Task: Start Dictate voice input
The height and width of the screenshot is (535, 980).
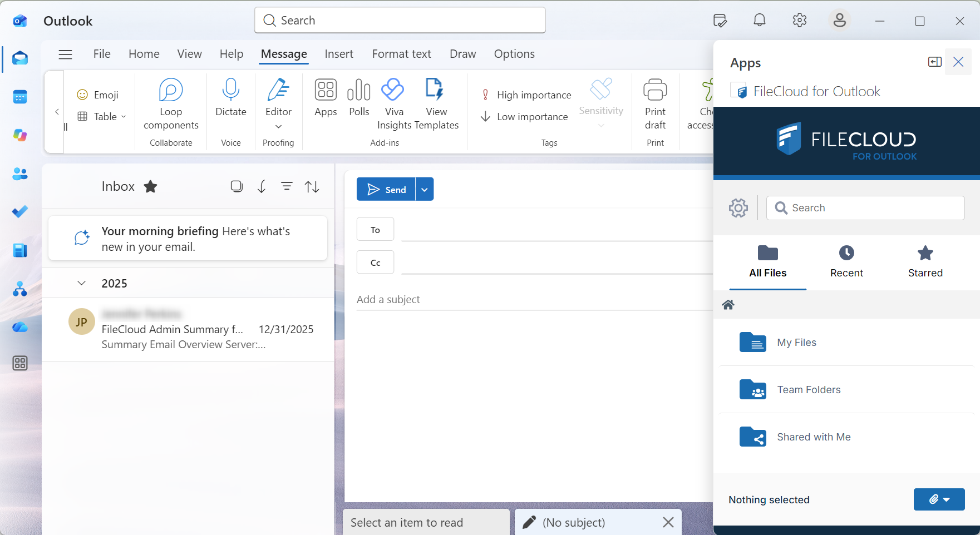Action: pos(231,98)
